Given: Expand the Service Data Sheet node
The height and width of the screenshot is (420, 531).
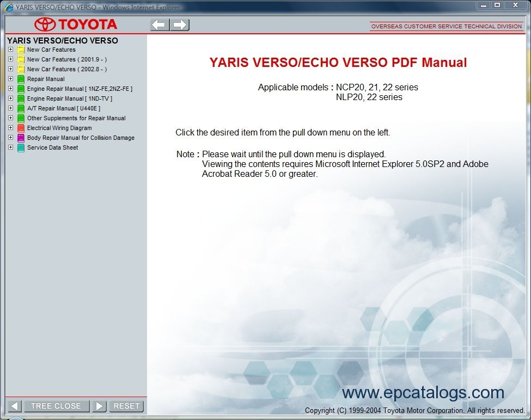Looking at the screenshot, I should 10,147.
